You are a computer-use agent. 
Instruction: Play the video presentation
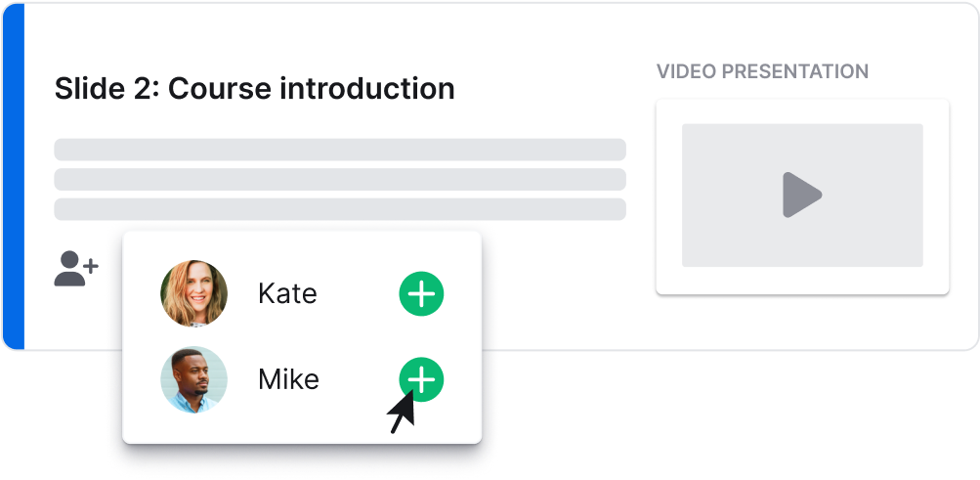tap(802, 195)
